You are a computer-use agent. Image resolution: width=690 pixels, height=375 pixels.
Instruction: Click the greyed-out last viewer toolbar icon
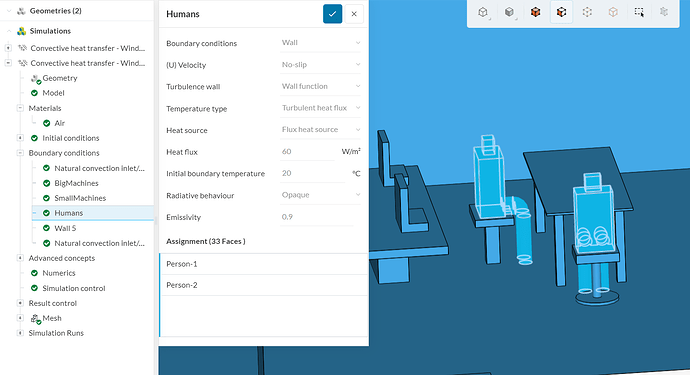click(664, 12)
